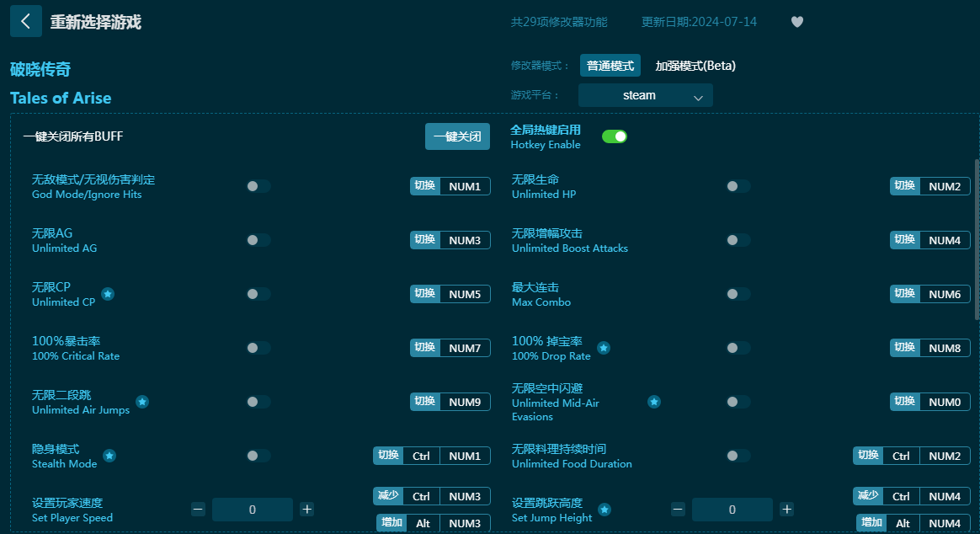Image resolution: width=980 pixels, height=534 pixels.
Task: Click the 更新日期:2024-07-14 text
Action: pyautogui.click(x=699, y=22)
